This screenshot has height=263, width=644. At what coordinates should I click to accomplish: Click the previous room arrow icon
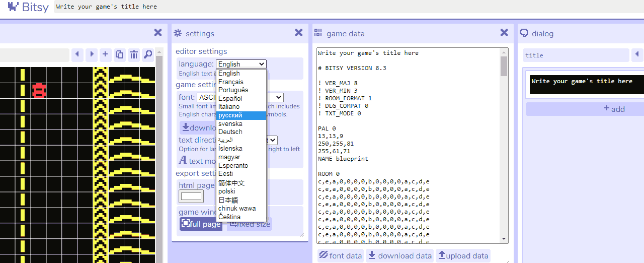(77, 54)
